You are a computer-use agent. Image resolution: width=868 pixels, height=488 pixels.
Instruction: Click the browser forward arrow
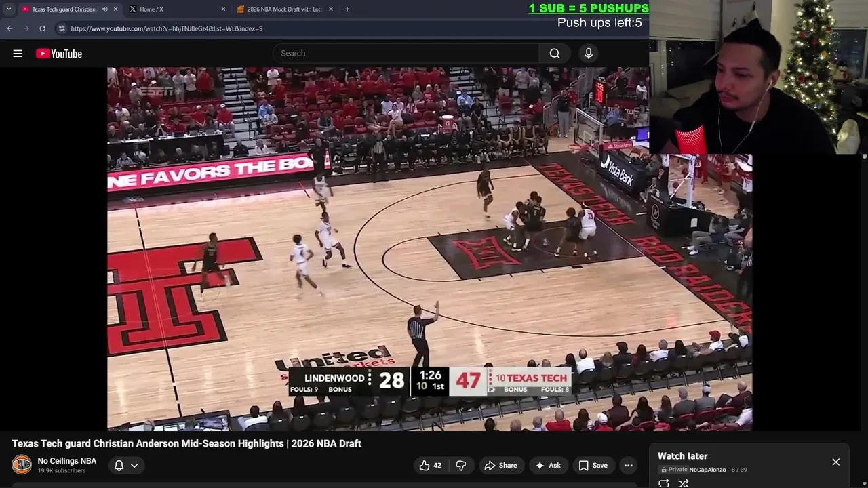(x=26, y=28)
